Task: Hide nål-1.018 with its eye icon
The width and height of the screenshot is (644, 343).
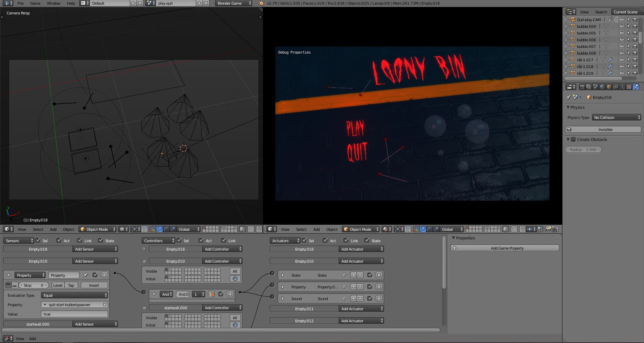Action: (x=622, y=66)
